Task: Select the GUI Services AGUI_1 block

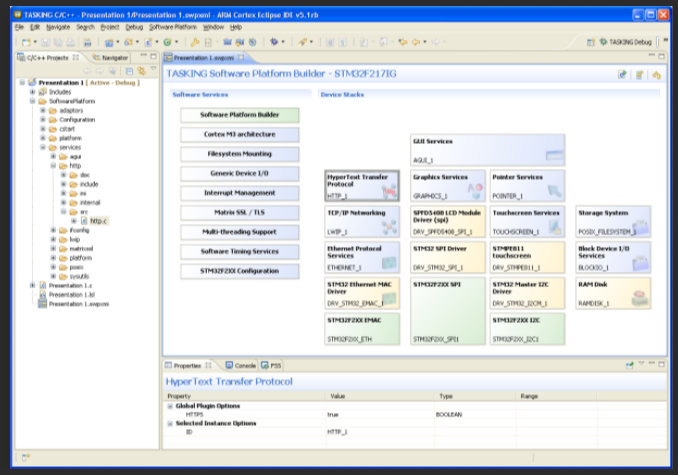Action: tap(487, 150)
